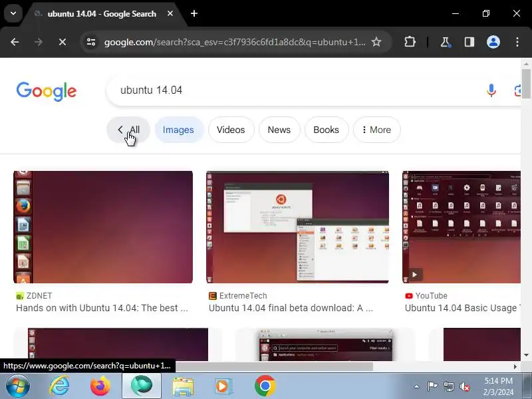View site information icon in address bar

point(91,42)
